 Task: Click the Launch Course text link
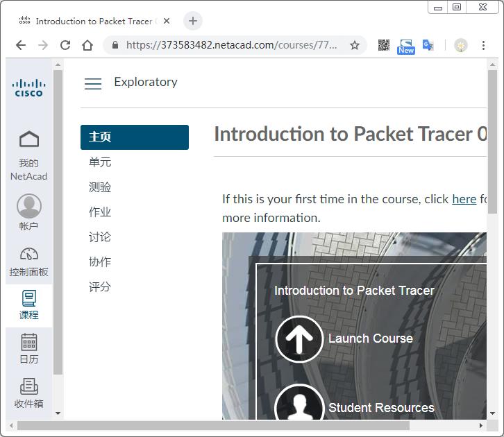pyautogui.click(x=371, y=339)
